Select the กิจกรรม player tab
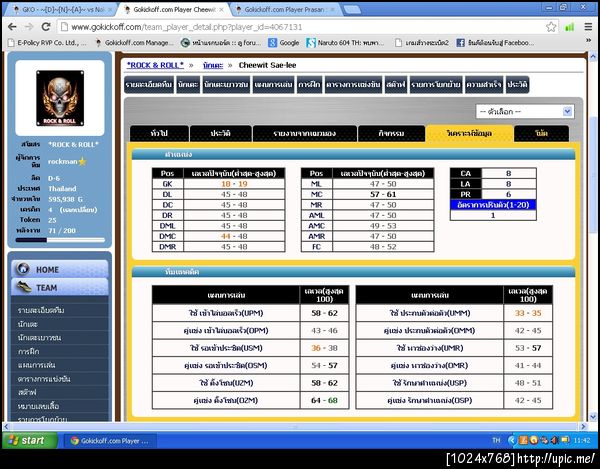600x469 pixels. tap(391, 133)
